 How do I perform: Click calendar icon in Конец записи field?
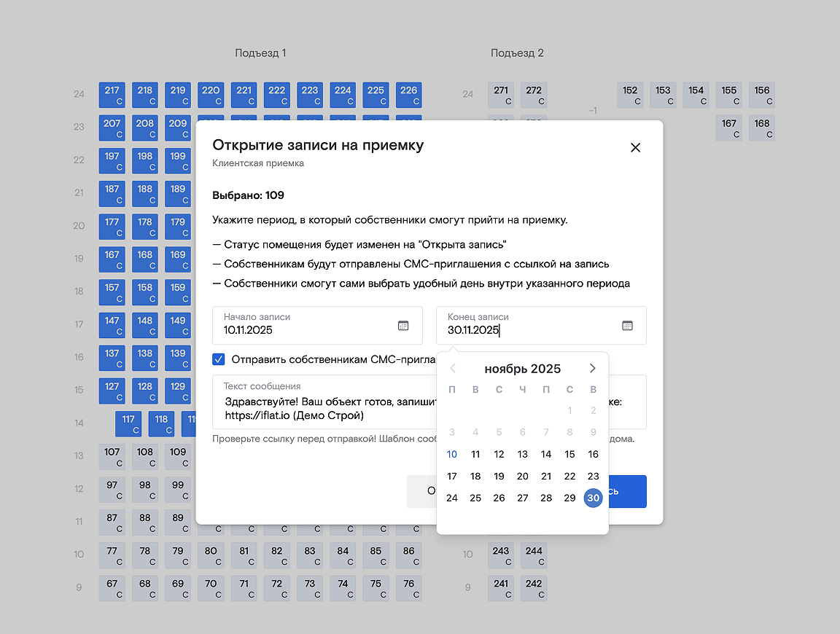point(627,326)
